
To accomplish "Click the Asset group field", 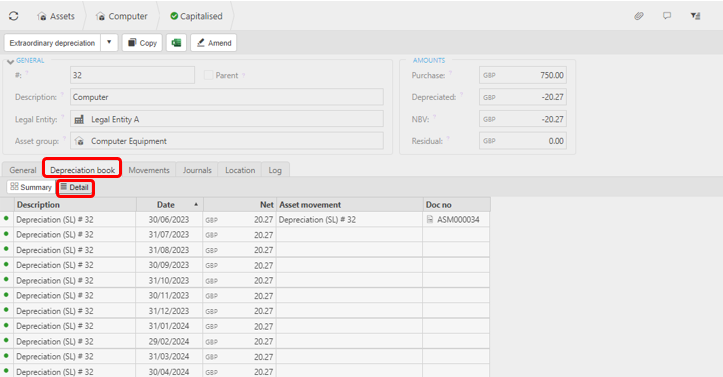I will click(227, 141).
